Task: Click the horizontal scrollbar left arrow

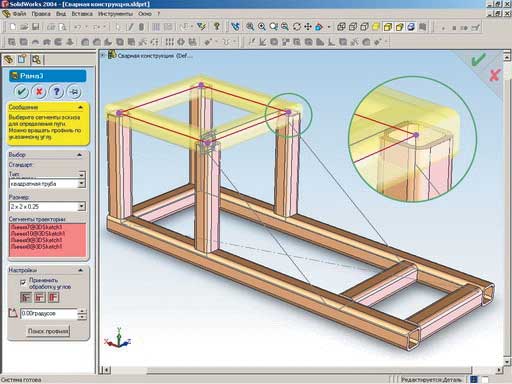Action: pos(106,370)
